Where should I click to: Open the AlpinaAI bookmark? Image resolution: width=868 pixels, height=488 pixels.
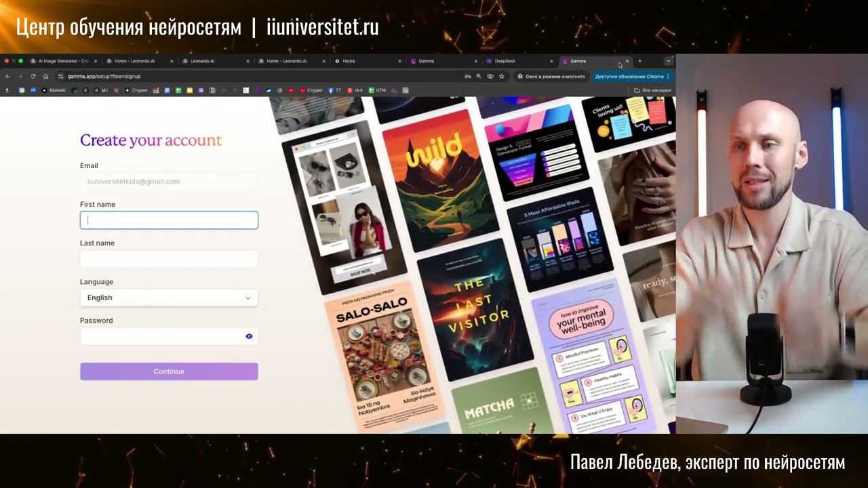click(54, 90)
